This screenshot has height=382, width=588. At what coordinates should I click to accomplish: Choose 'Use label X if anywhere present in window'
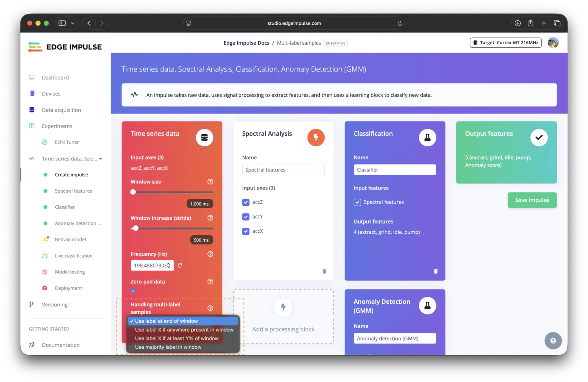tap(183, 330)
